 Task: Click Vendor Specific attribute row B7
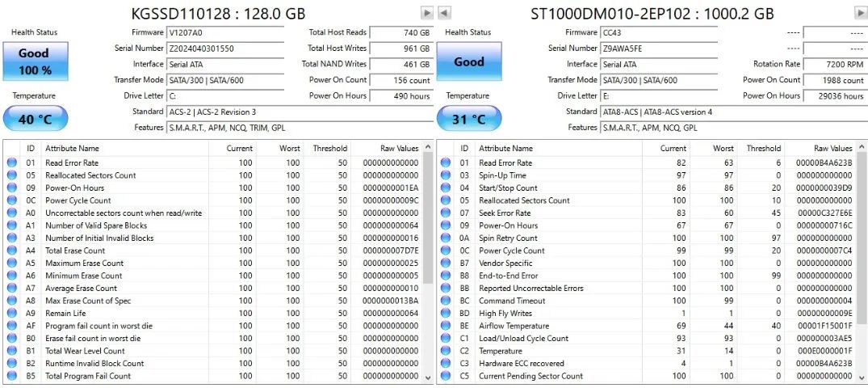coord(647,264)
